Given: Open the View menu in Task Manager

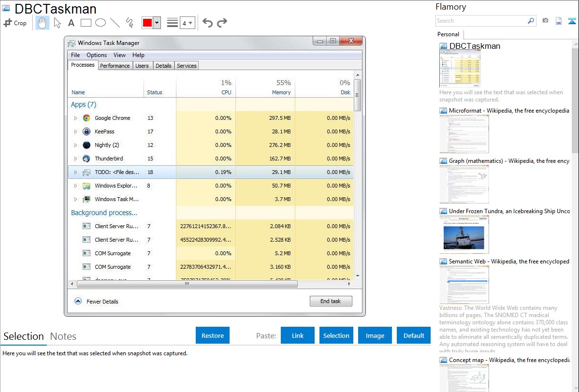Looking at the screenshot, I should 119,55.
